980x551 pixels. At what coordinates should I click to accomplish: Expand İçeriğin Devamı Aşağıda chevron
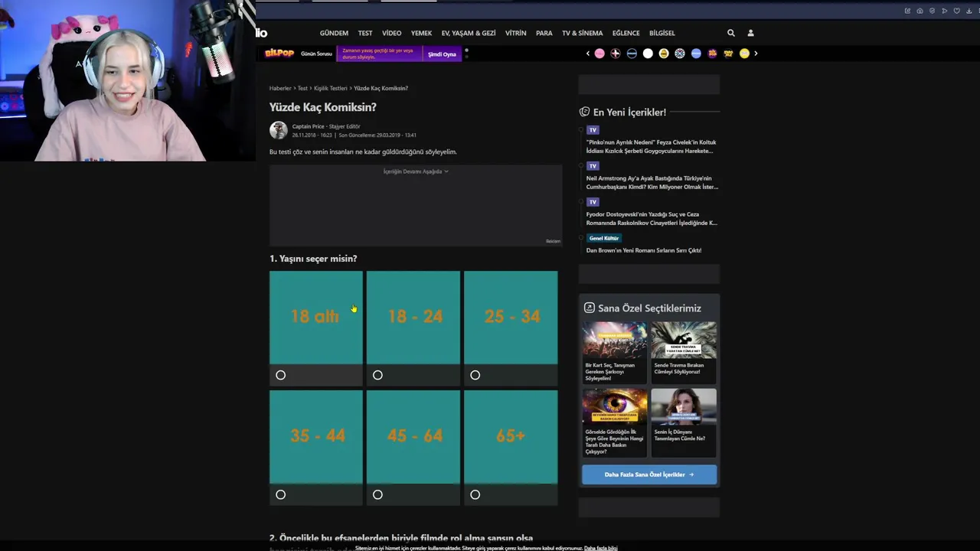446,171
